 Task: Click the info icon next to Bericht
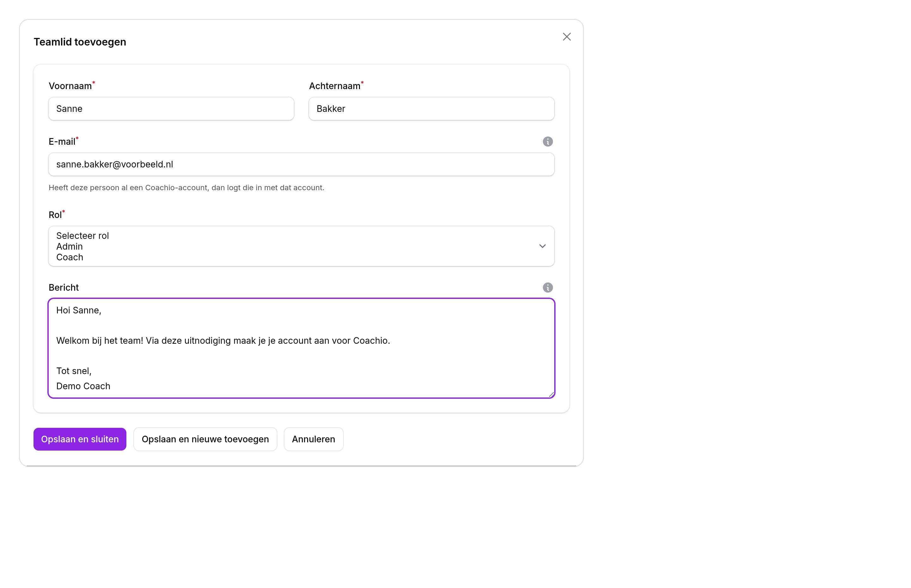(548, 288)
